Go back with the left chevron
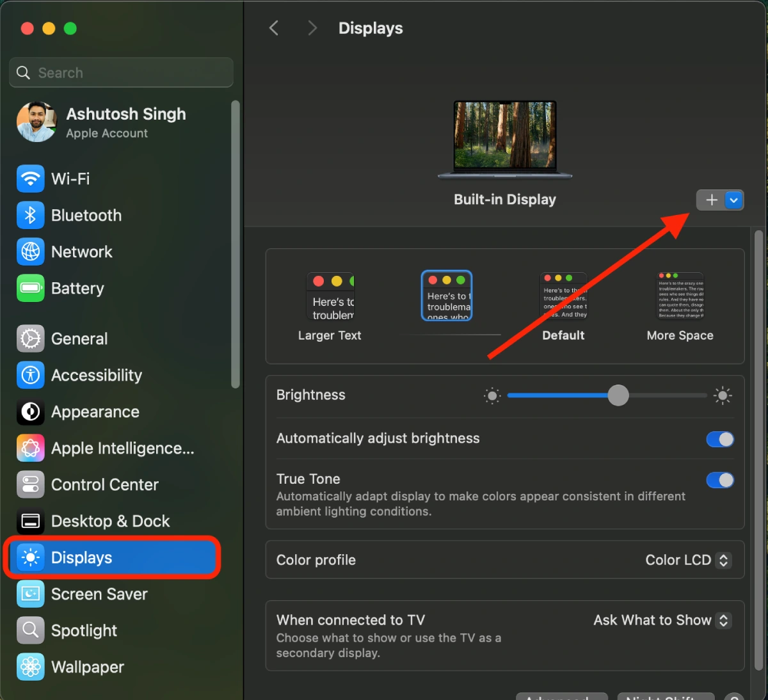The height and width of the screenshot is (700, 768). (x=274, y=28)
